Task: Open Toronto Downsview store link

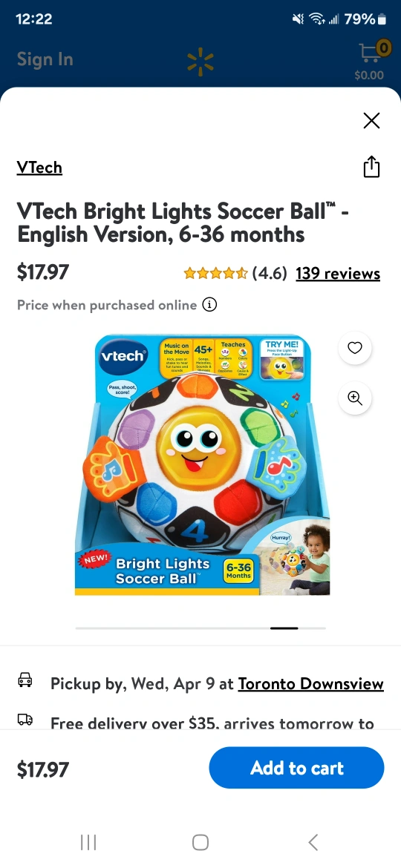Action: [x=310, y=684]
